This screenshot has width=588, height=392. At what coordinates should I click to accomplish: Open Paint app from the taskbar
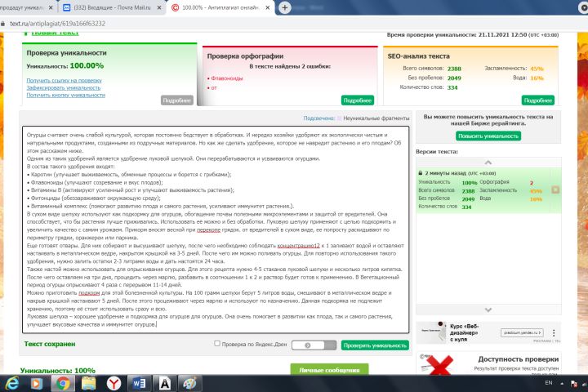(x=189, y=383)
